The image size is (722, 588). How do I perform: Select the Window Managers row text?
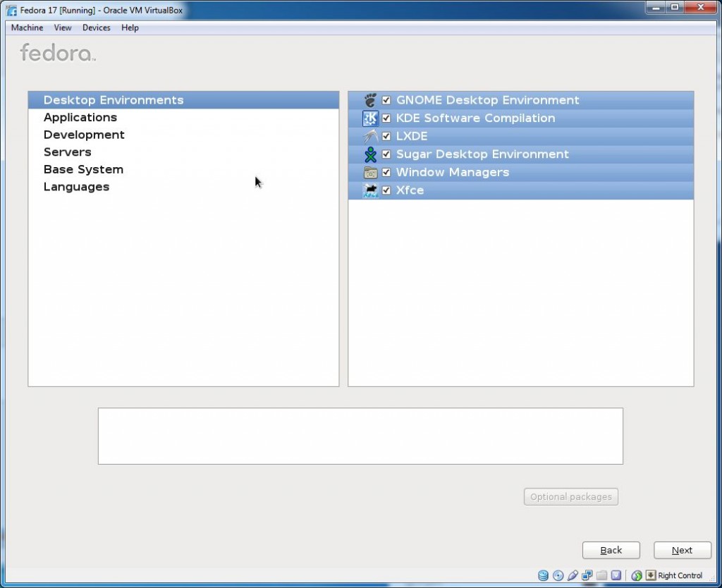(x=453, y=172)
